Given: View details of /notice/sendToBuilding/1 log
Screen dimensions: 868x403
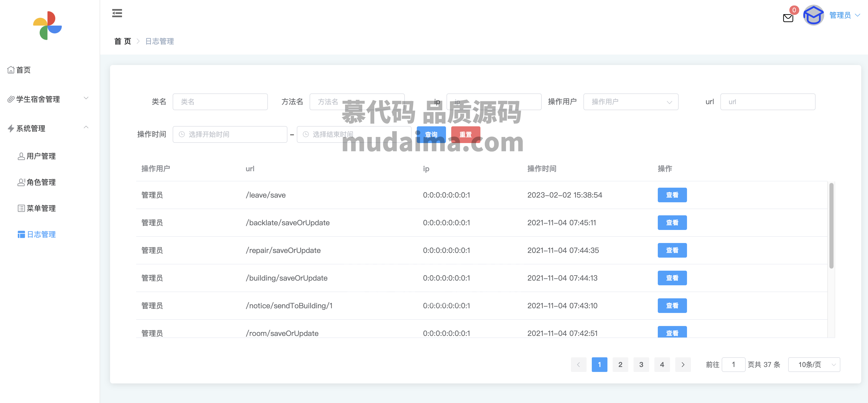Looking at the screenshot, I should pyautogui.click(x=672, y=306).
